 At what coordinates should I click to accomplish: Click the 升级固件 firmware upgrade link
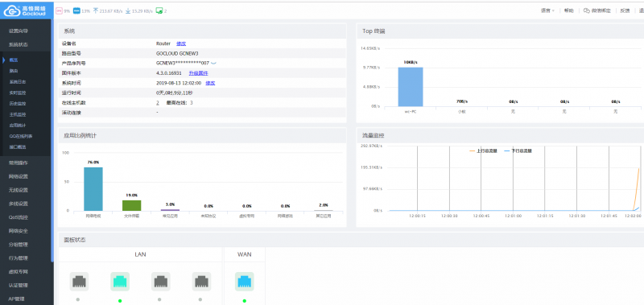click(198, 73)
